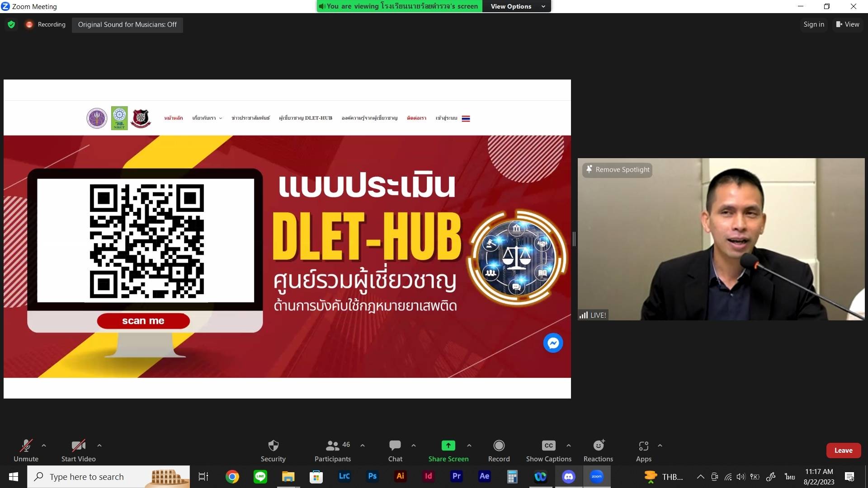Image resolution: width=868 pixels, height=488 pixels.
Task: Open the View layout menu
Action: [x=848, y=24]
